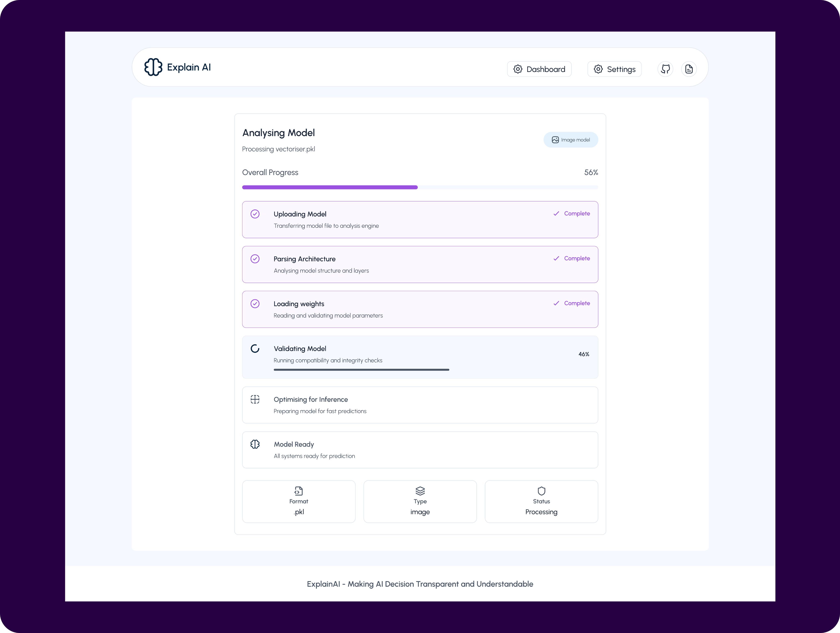Click the Status shield icon
The image size is (840, 633).
pyautogui.click(x=541, y=491)
